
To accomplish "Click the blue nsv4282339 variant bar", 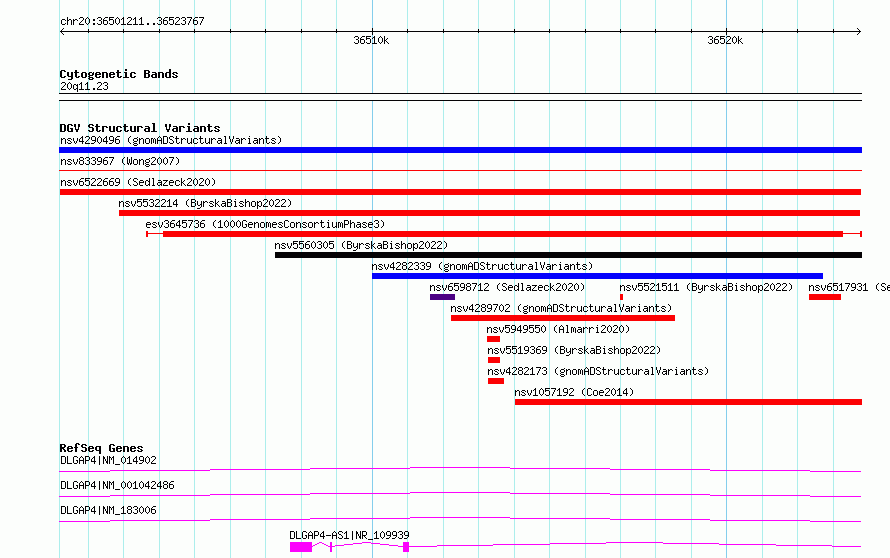I will pyautogui.click(x=597, y=276).
